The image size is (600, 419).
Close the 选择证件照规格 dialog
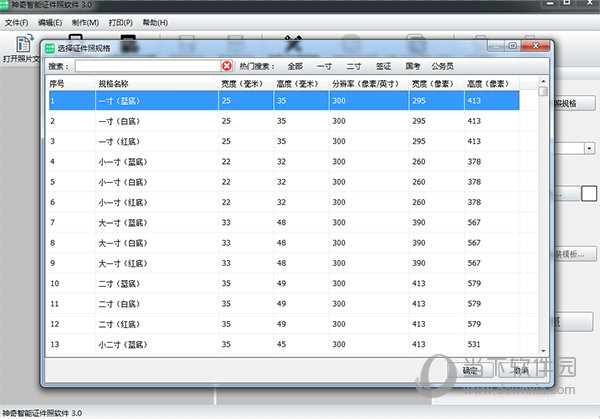536,46
